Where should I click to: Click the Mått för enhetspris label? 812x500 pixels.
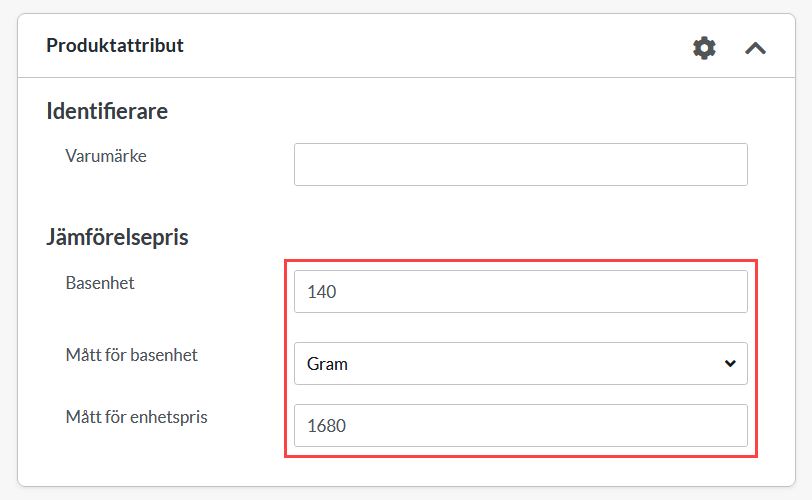[x=136, y=417]
